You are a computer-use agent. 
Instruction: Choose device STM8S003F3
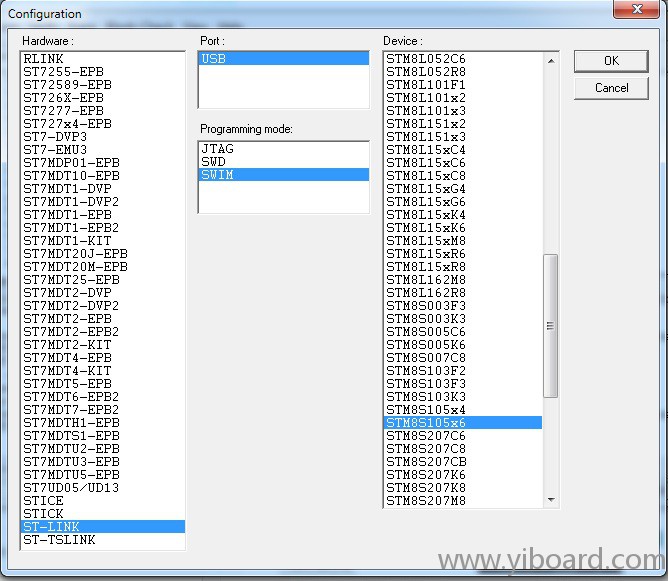point(463,306)
